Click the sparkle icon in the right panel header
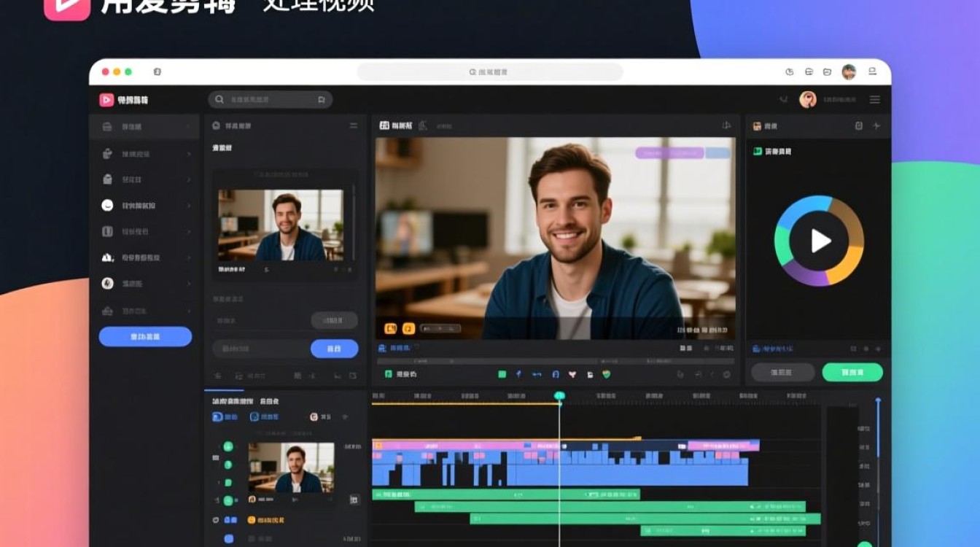980x547 pixels. (x=876, y=125)
